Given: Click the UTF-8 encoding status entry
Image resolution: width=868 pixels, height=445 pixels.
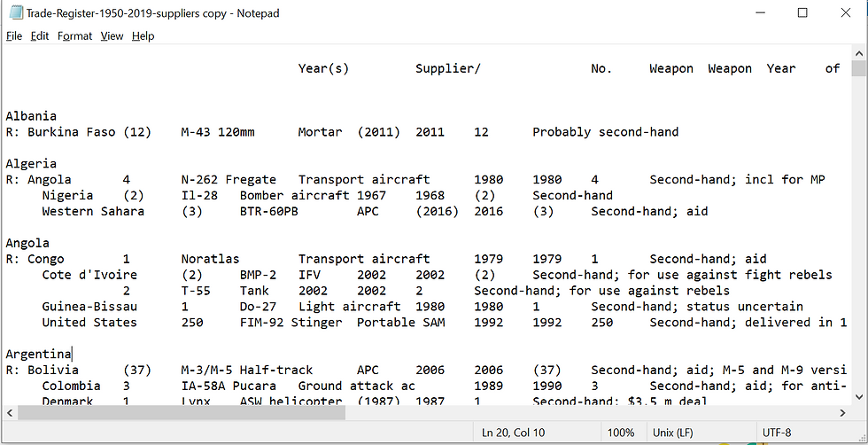Looking at the screenshot, I should [777, 433].
